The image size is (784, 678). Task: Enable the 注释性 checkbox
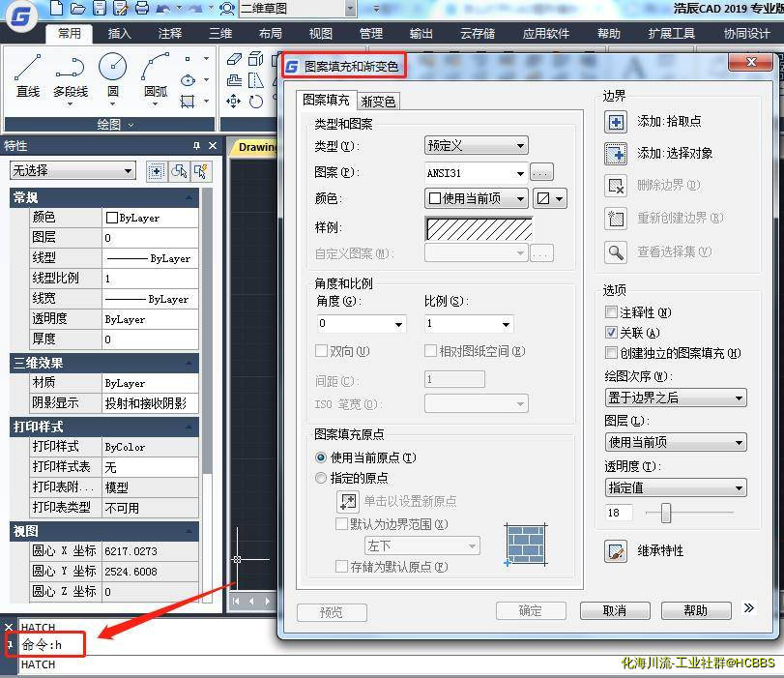(x=611, y=312)
